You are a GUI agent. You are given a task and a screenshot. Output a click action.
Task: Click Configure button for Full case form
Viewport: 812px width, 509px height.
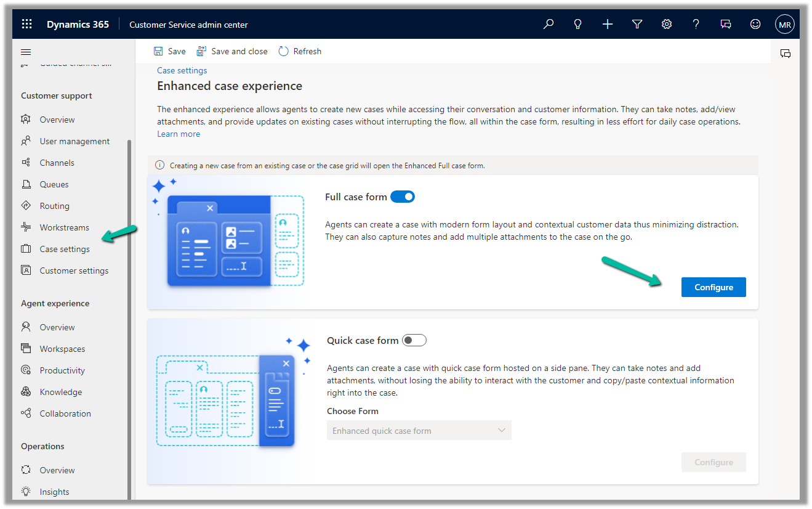[713, 287]
